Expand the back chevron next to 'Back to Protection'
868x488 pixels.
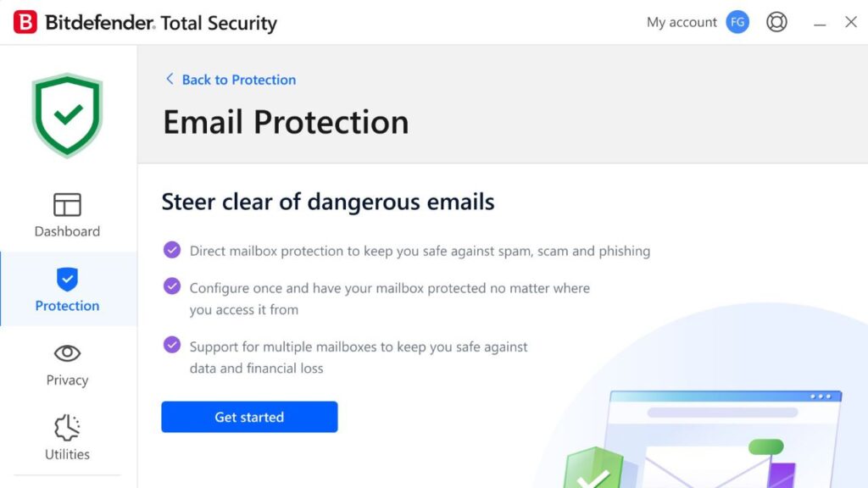169,79
